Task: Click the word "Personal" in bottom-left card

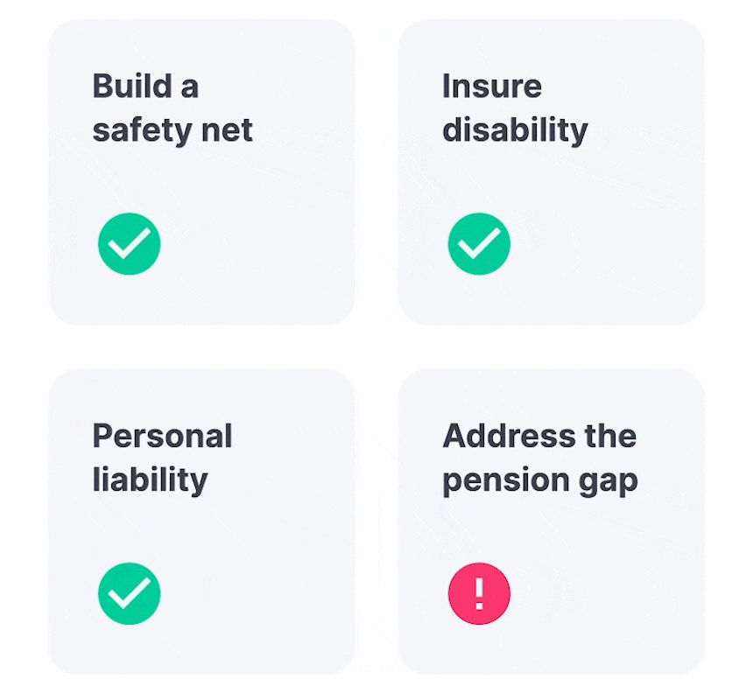Action: pos(162,436)
